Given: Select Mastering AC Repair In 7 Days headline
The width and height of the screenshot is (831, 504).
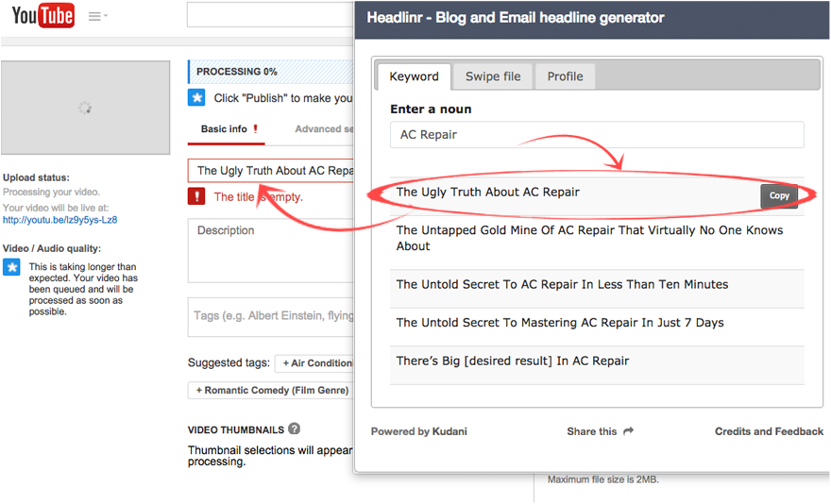Looking at the screenshot, I should (x=560, y=323).
